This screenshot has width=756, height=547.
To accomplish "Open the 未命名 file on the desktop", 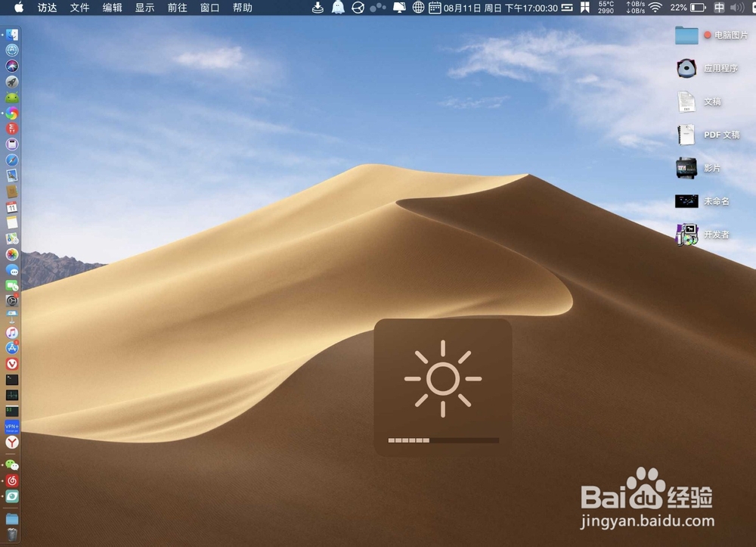I will (x=686, y=200).
